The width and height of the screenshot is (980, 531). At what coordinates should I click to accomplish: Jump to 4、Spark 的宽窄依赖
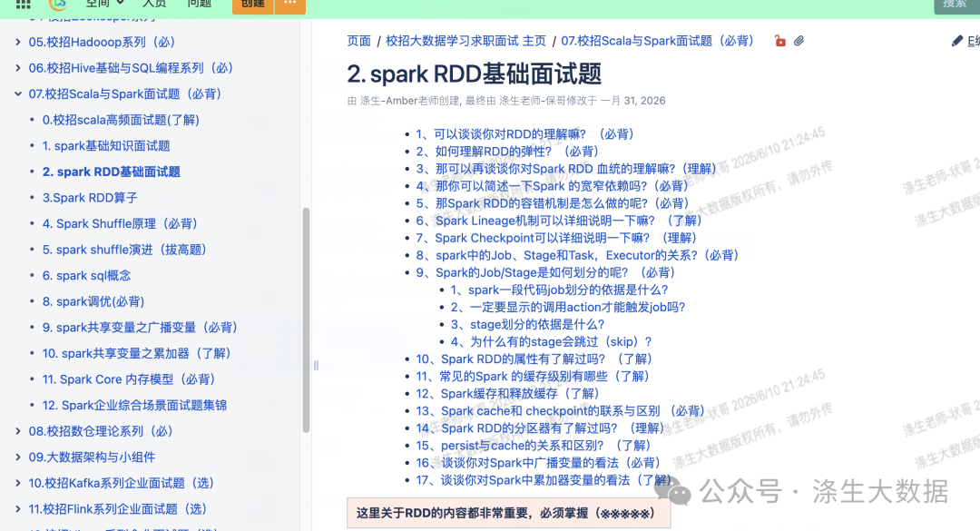point(552,186)
